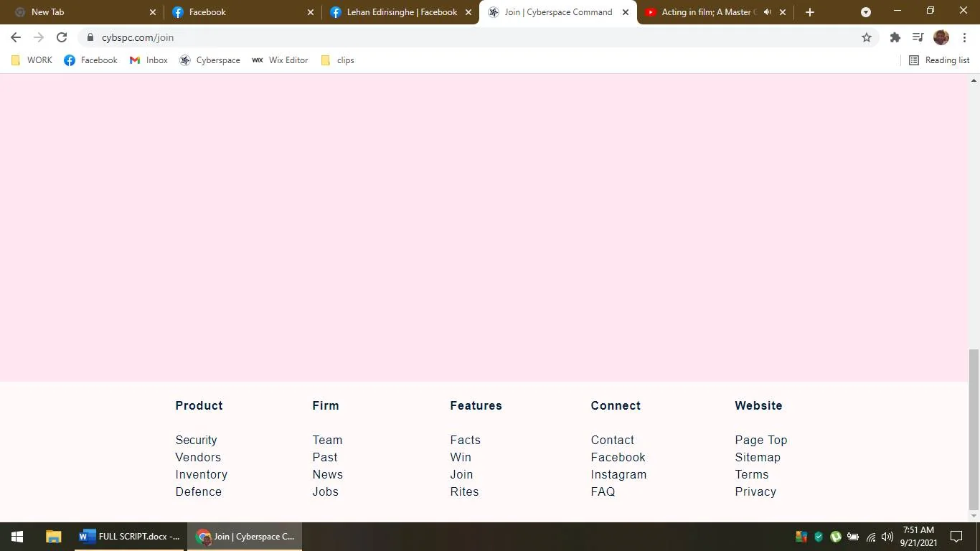View site information lock icon
Viewport: 980px width, 551px height.
pyautogui.click(x=90, y=37)
